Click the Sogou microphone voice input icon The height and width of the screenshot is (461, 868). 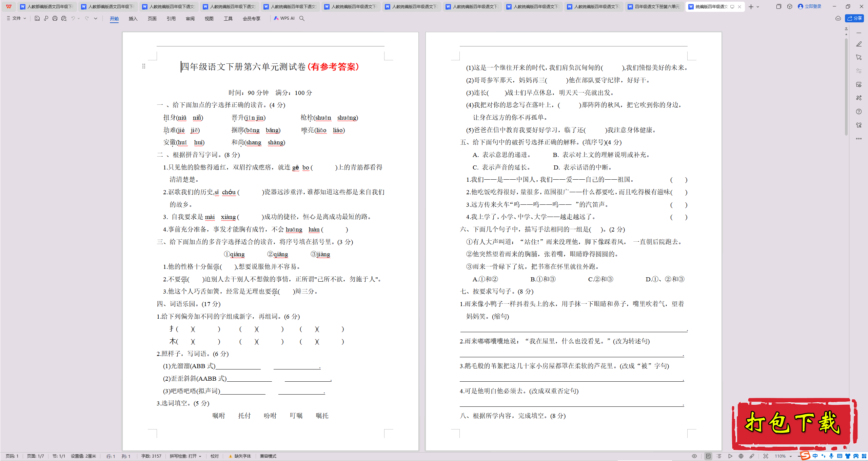pyautogui.click(x=831, y=456)
